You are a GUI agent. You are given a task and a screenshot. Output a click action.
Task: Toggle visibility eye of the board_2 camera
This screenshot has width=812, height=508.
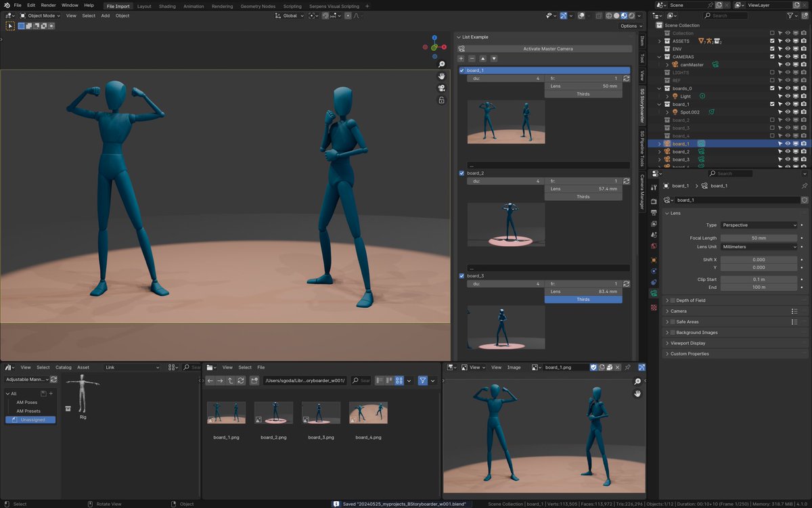tap(789, 151)
